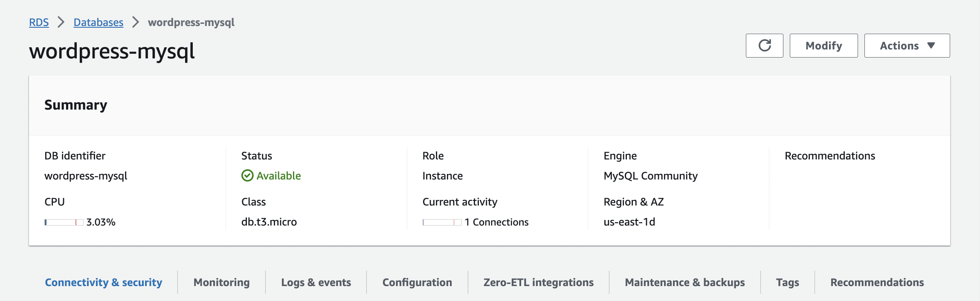Viewport: 980px width, 301px height.
Task: Switch to the Recommendations tab
Action: 877,282
